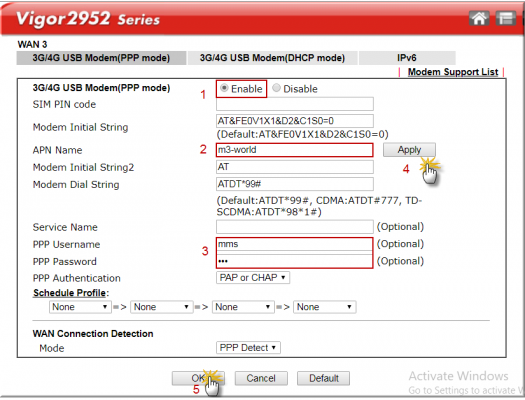Click the PPP Username field

(x=294, y=244)
